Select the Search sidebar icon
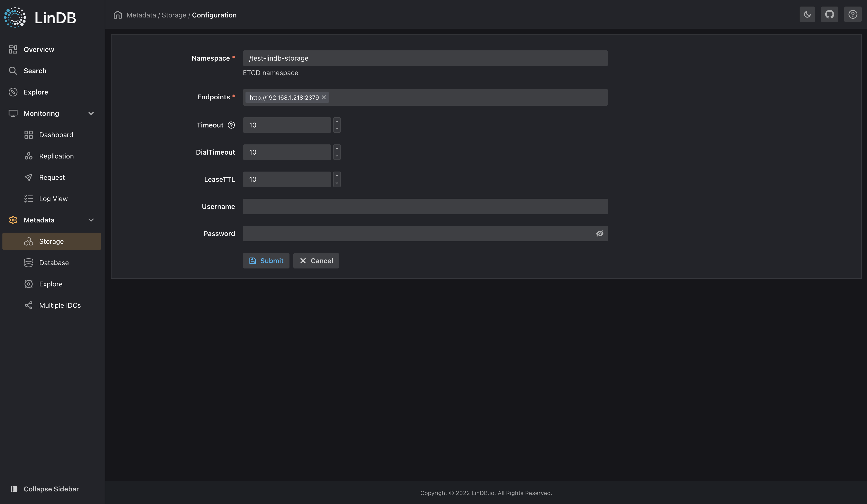This screenshot has width=867, height=504. pos(35,71)
